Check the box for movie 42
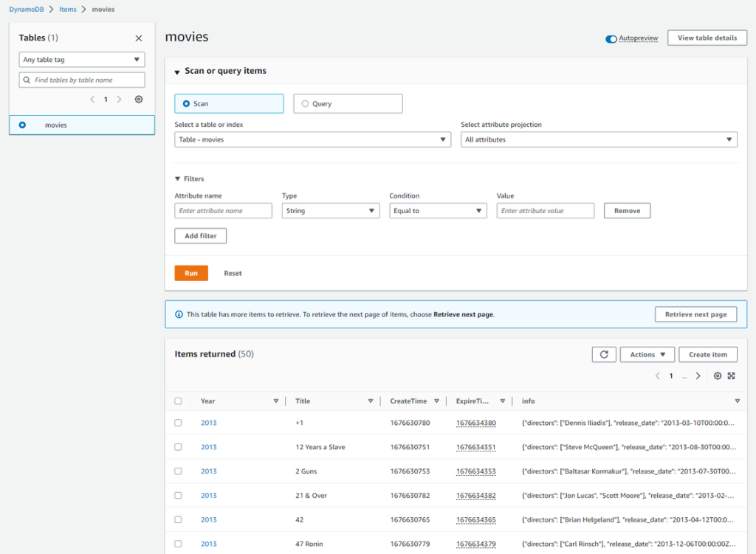The width and height of the screenshot is (756, 554). coord(178,519)
